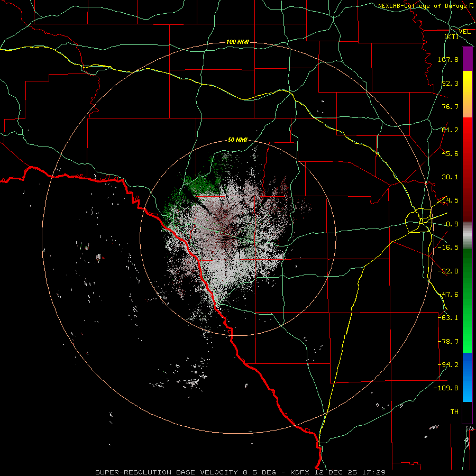
Task: Click the TH legend label
Action: click(x=454, y=412)
